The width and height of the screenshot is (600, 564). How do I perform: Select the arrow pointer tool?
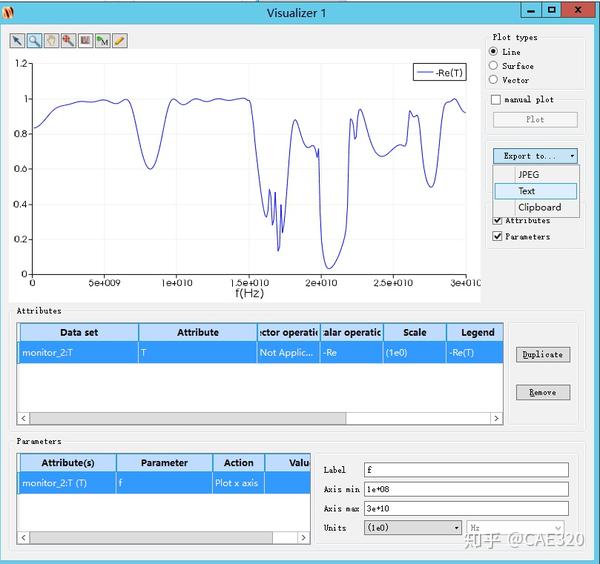tap(17, 41)
